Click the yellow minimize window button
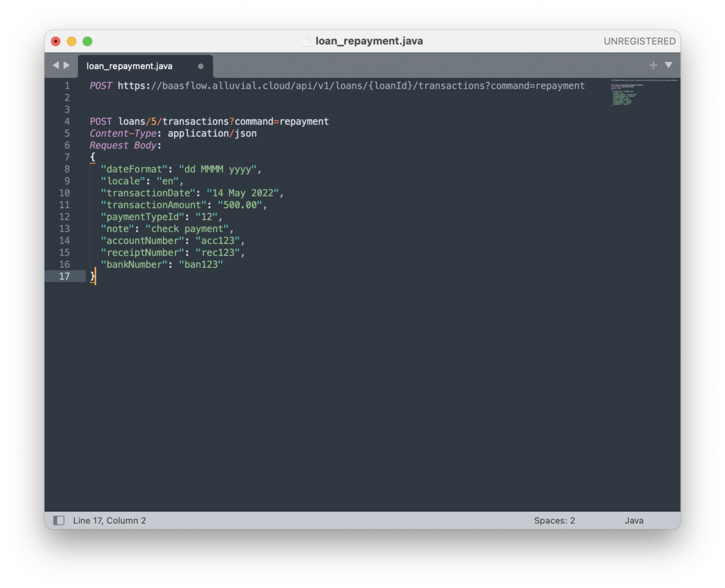This screenshot has width=725, height=588. pos(71,41)
